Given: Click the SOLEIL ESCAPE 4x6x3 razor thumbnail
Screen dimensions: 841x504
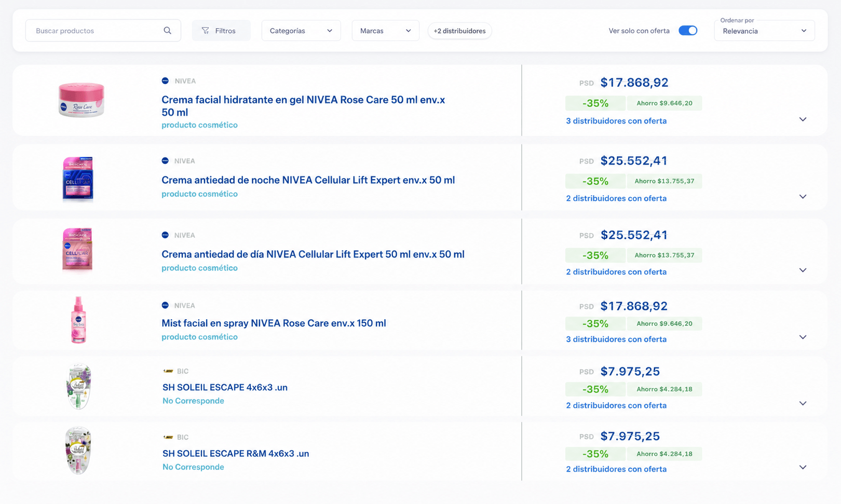Looking at the screenshot, I should 78,386.
